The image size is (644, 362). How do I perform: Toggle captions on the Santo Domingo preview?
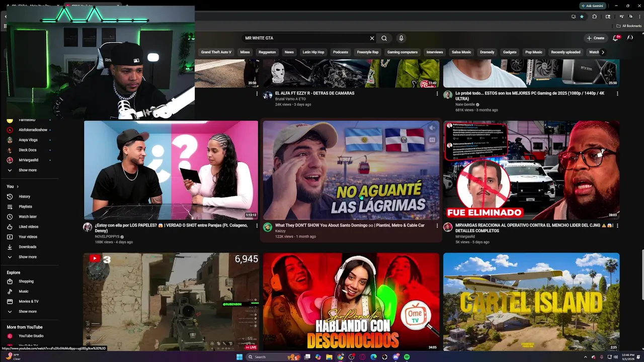tap(432, 140)
